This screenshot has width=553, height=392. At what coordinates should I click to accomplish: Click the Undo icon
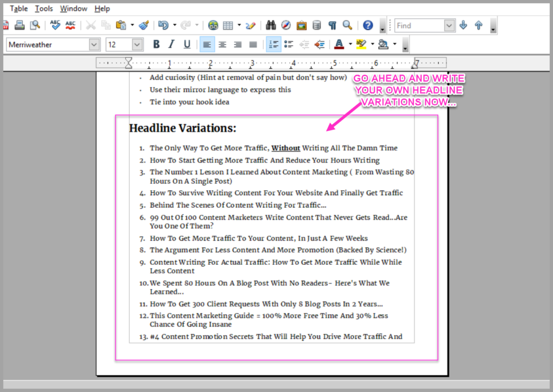(163, 25)
